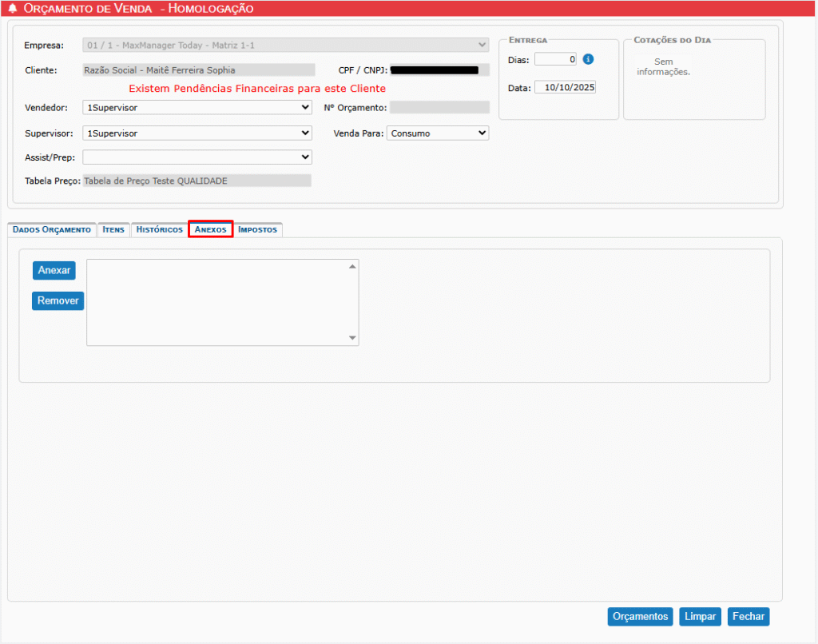
Task: Click the Dias input field
Action: pyautogui.click(x=555, y=59)
